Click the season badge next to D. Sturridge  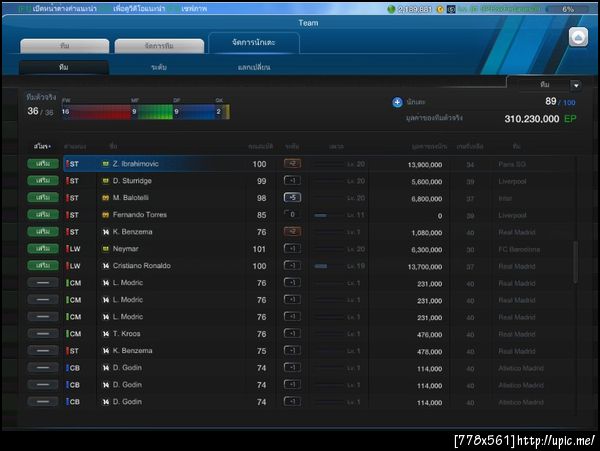click(x=106, y=181)
